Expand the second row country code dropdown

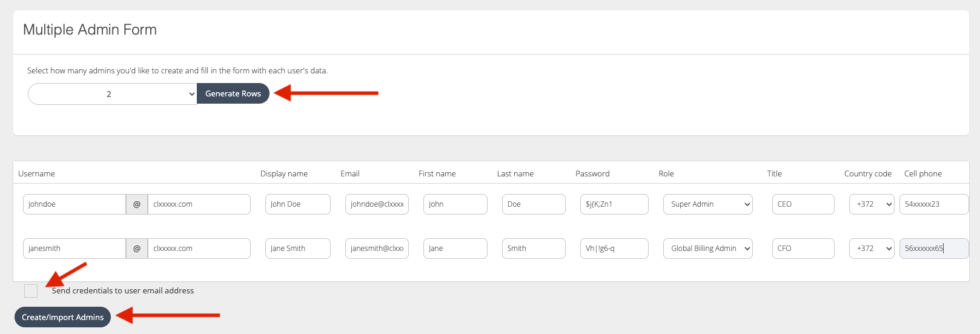[871, 249]
